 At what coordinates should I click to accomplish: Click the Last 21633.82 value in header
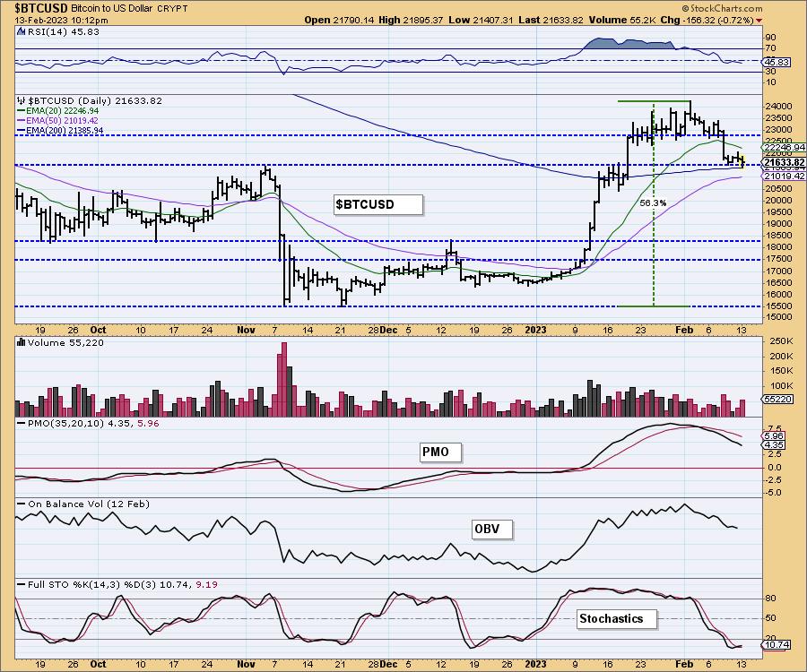551,20
